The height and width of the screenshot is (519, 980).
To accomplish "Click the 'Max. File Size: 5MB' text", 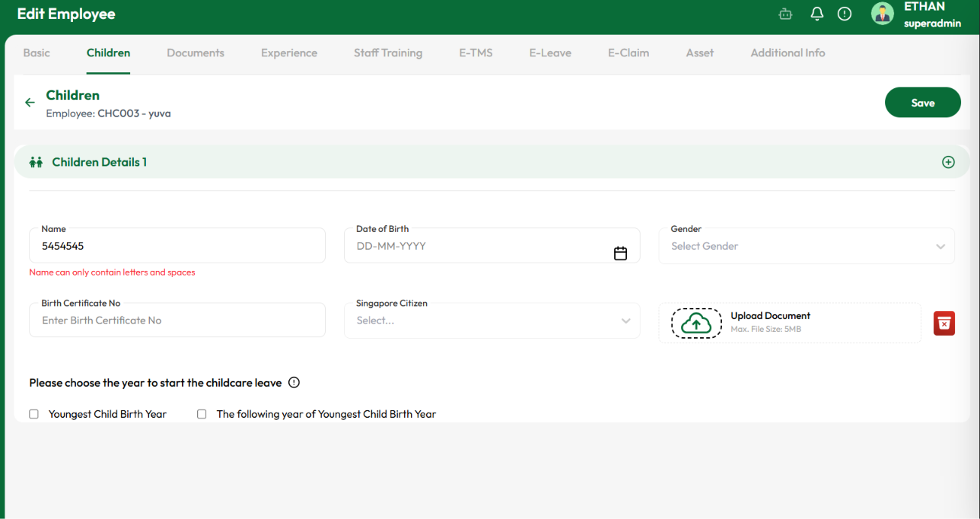I will [765, 330].
